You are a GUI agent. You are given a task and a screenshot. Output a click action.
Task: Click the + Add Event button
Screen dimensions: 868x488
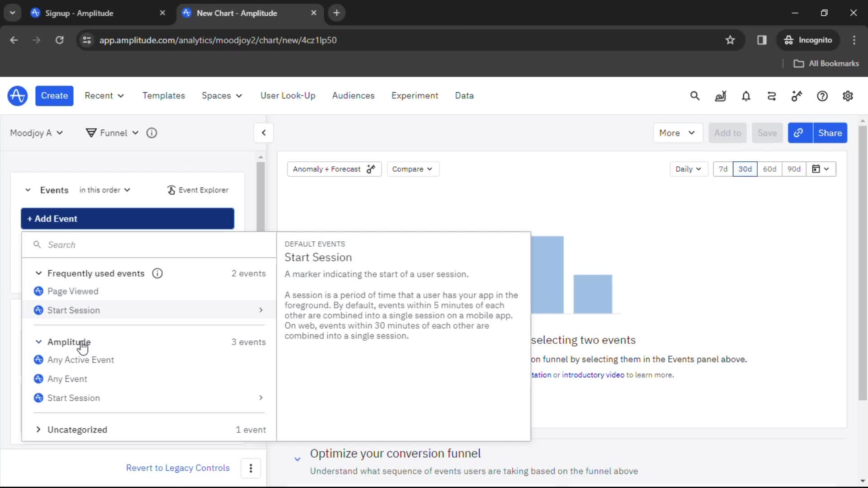click(x=127, y=219)
